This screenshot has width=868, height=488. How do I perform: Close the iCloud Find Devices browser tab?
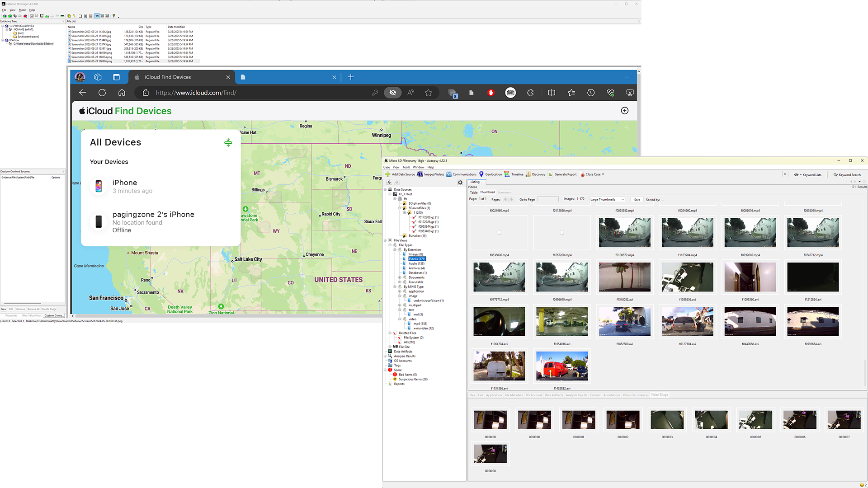[228, 77]
